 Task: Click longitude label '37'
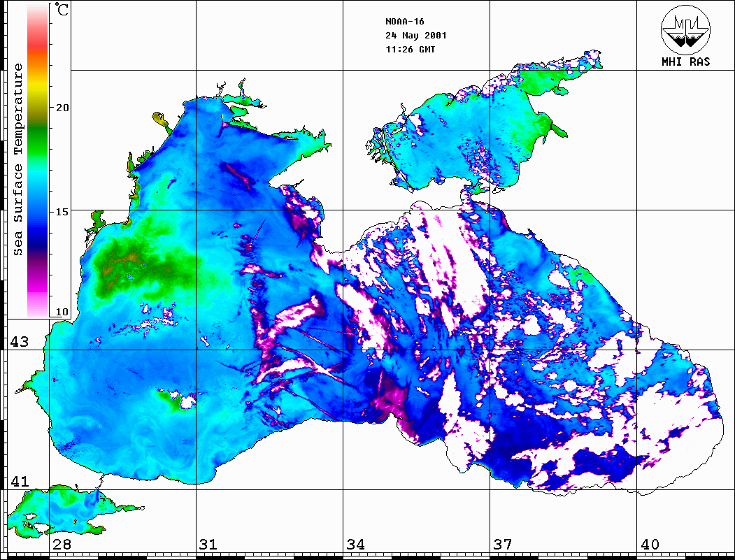click(503, 544)
